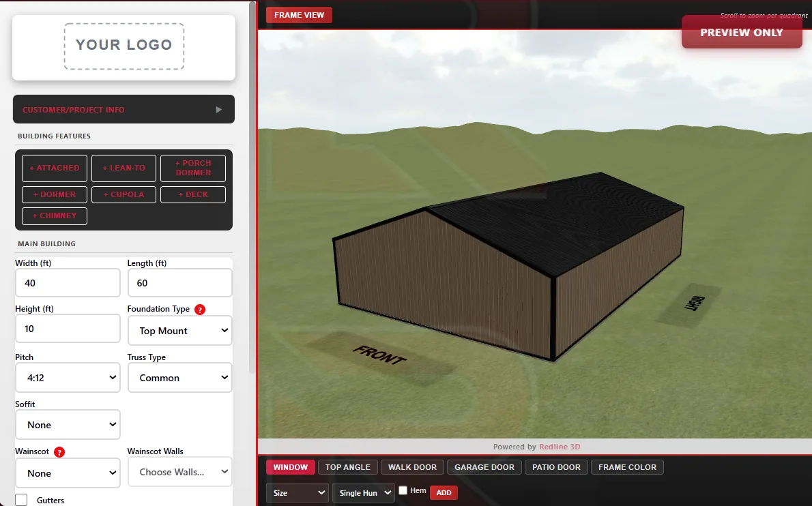Click the Width (ft) input field
Screen dimensions: 812x506
click(x=68, y=283)
